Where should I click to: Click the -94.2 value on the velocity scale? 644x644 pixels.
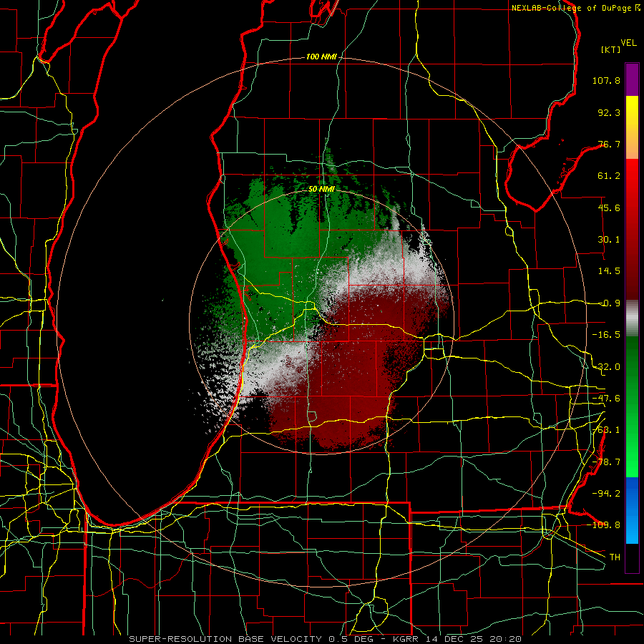coord(606,493)
